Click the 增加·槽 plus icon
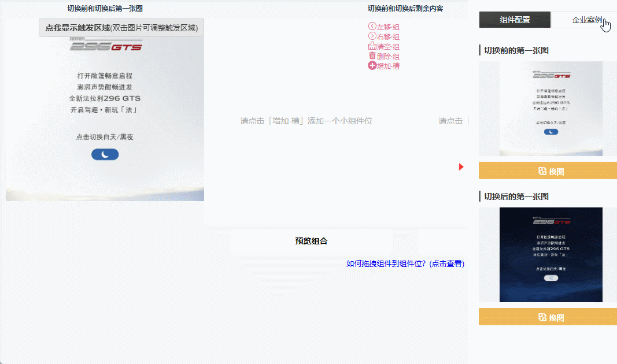617x364 pixels. pyautogui.click(x=372, y=66)
